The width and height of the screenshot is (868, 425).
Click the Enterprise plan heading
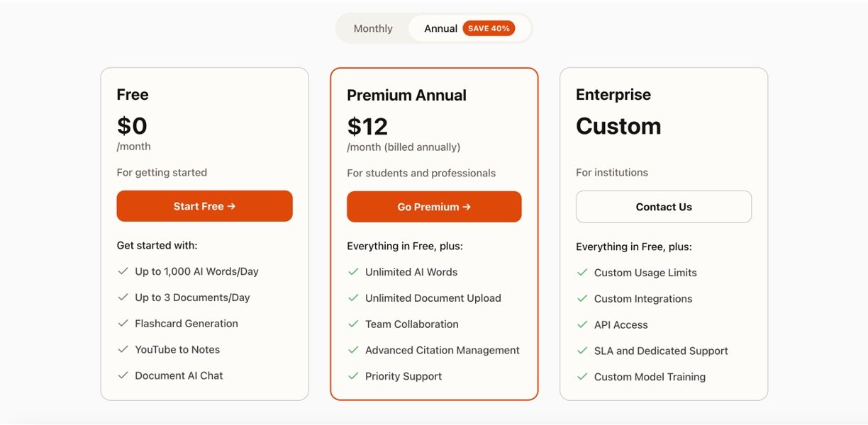[613, 95]
